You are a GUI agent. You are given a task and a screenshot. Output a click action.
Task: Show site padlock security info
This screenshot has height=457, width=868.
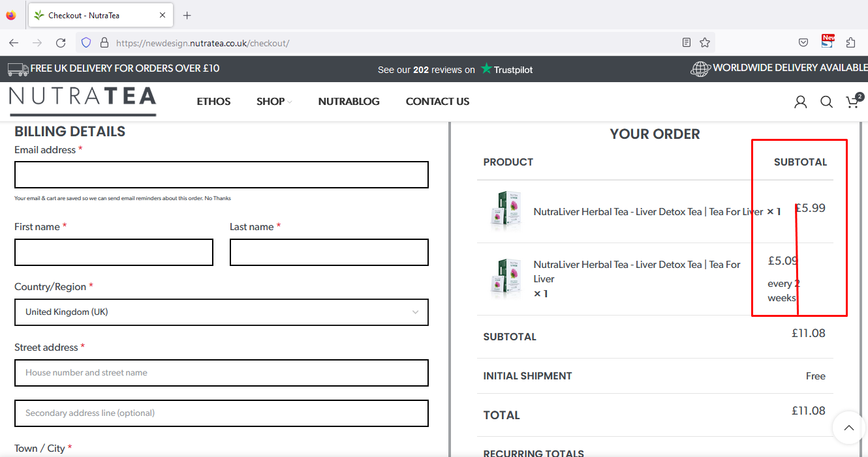[x=104, y=43]
